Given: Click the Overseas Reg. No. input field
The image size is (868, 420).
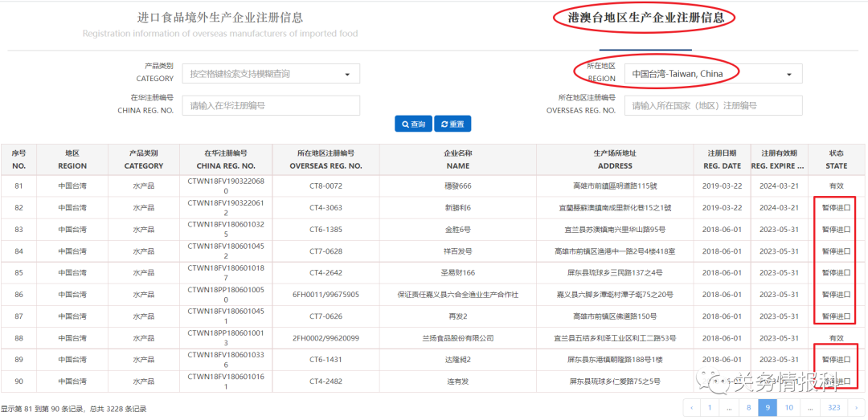Looking at the screenshot, I should click(x=713, y=105).
